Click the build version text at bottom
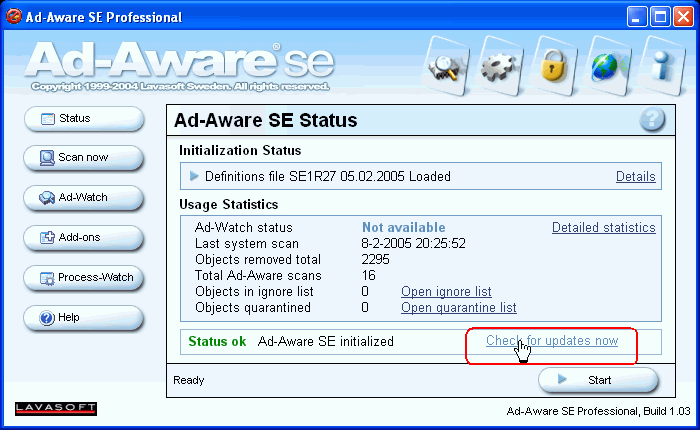Image resolution: width=700 pixels, height=430 pixels. click(x=598, y=411)
